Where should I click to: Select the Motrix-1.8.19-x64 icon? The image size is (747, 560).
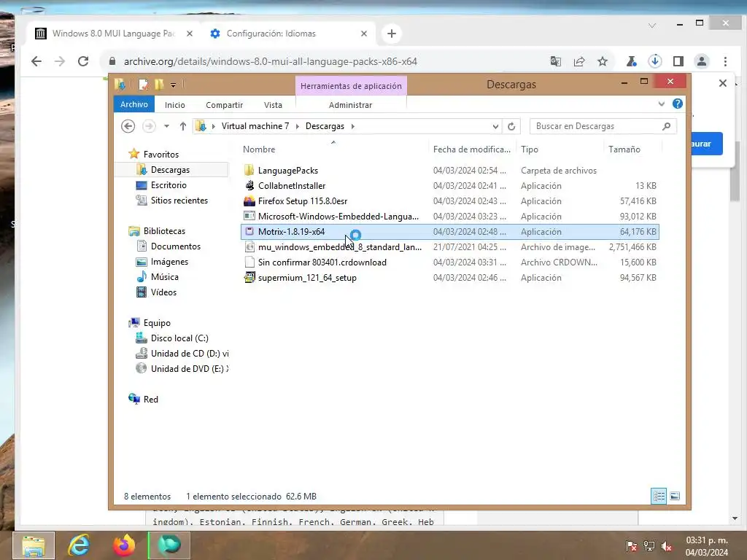pos(249,231)
